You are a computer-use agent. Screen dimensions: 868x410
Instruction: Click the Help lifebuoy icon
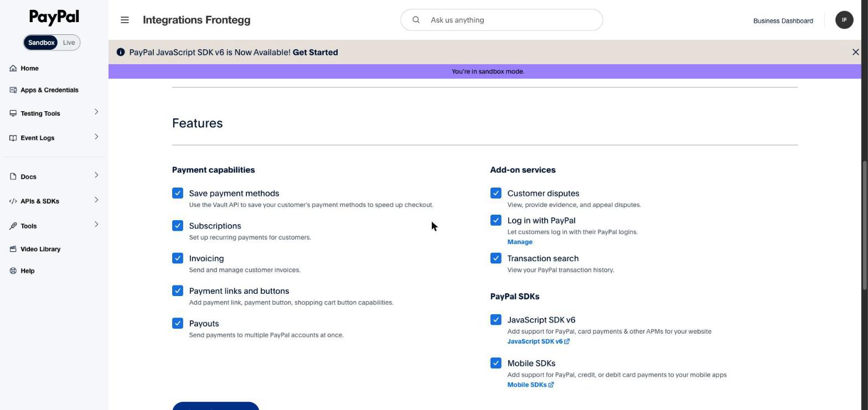pos(13,271)
